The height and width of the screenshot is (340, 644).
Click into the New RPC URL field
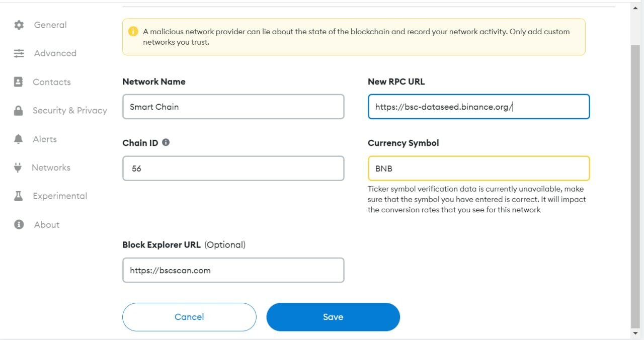point(478,107)
